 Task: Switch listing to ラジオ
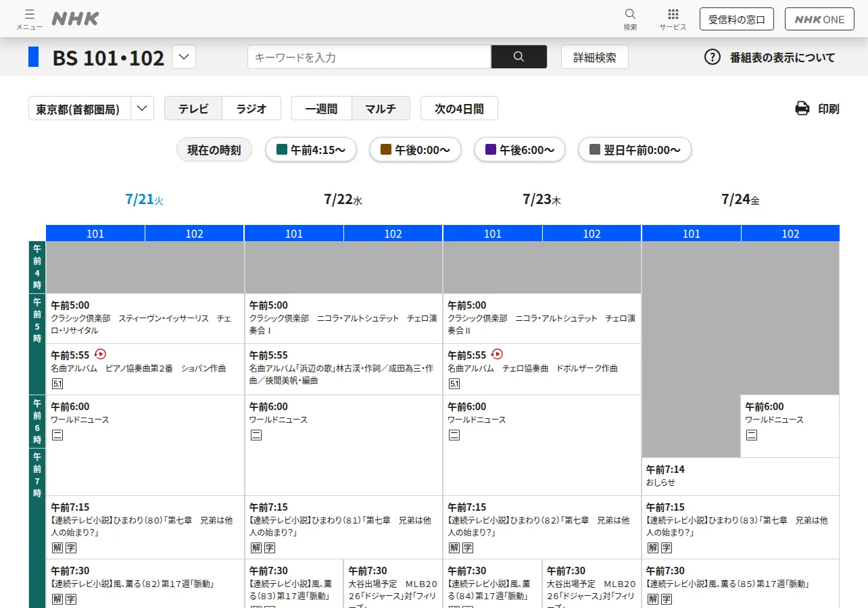(x=251, y=108)
